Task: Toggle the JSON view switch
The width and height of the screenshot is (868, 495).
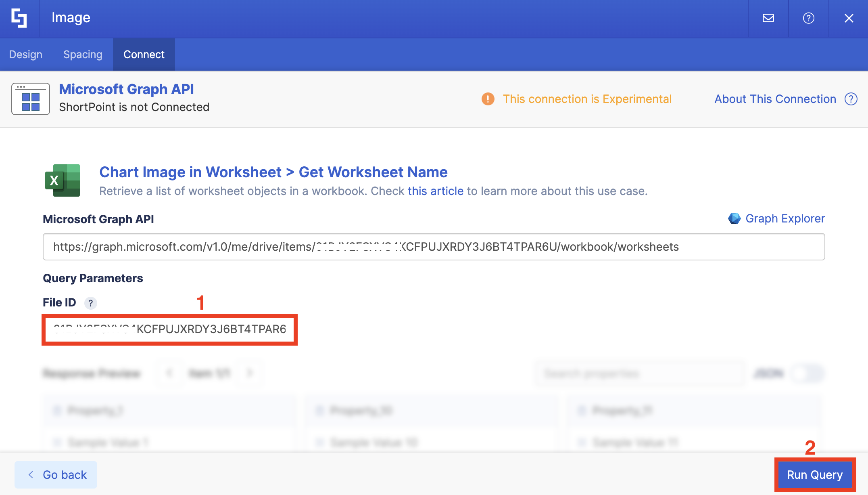Action: pyautogui.click(x=807, y=373)
